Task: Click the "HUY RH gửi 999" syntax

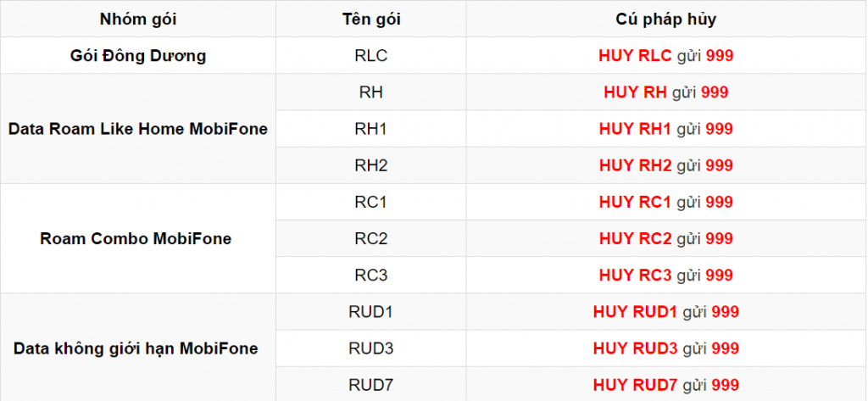Action: click(x=665, y=92)
